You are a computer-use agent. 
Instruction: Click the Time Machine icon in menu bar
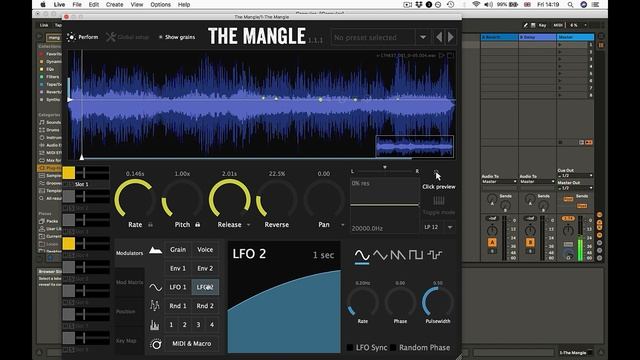click(x=451, y=4)
